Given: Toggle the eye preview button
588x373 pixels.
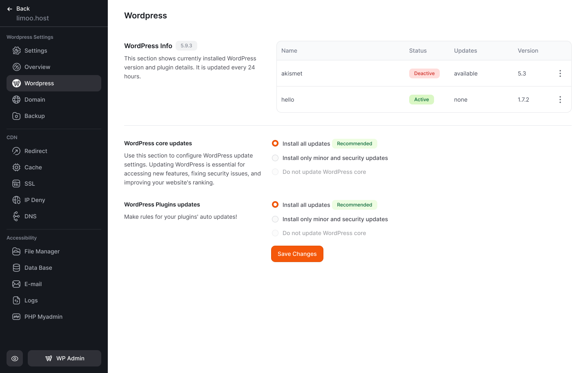Looking at the screenshot, I should [x=15, y=358].
